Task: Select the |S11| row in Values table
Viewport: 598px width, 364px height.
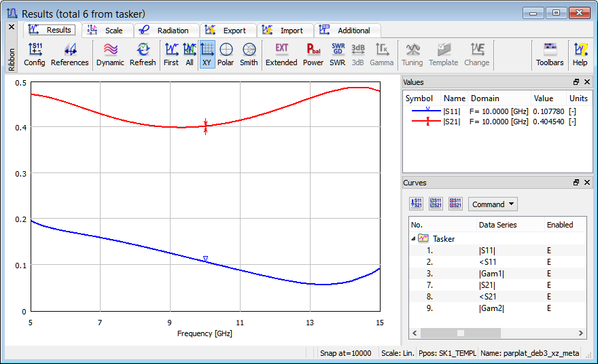Action: tap(497, 111)
